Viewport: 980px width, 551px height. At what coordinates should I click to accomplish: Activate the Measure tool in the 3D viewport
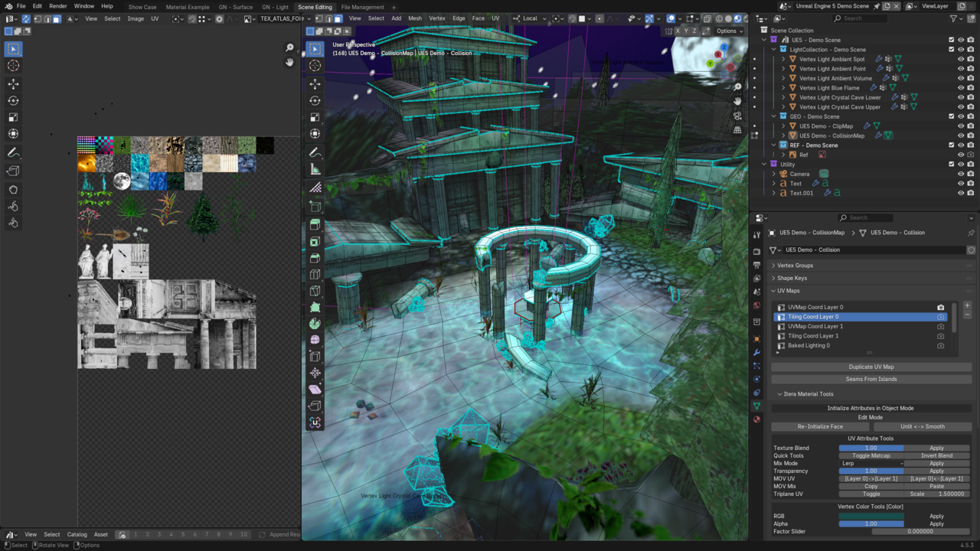click(315, 169)
